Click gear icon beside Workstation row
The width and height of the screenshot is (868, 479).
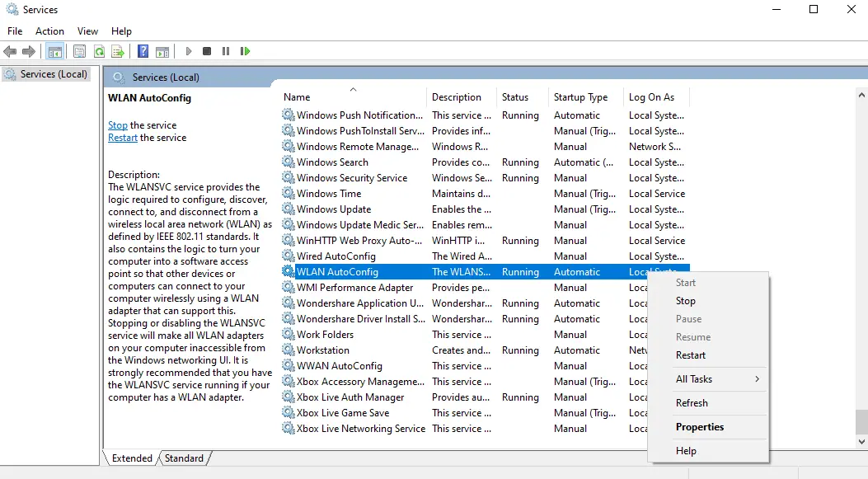pos(288,350)
